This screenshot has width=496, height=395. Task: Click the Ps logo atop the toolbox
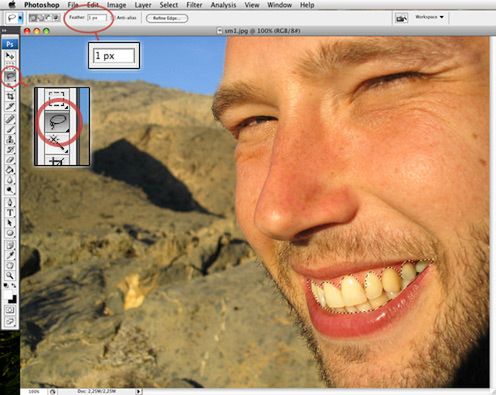click(x=10, y=44)
